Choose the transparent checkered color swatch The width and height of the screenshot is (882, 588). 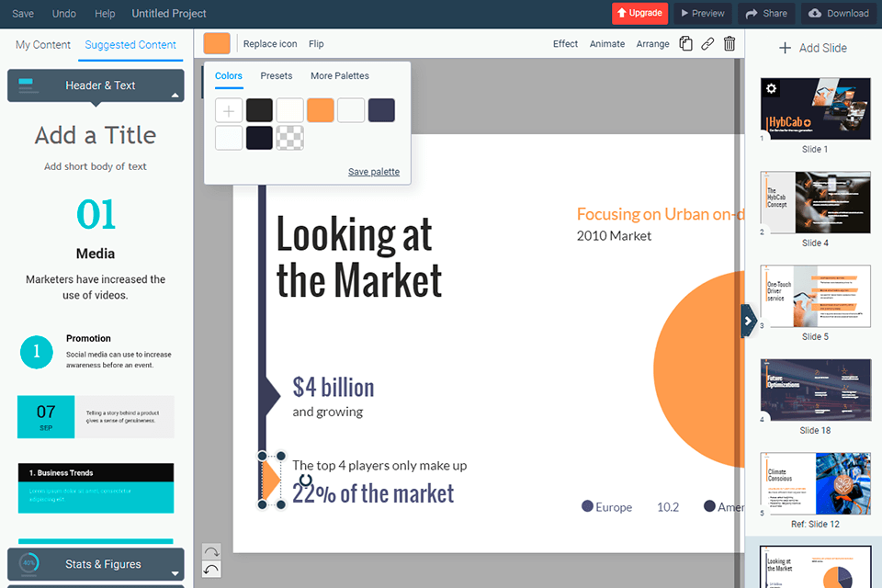[x=289, y=138]
